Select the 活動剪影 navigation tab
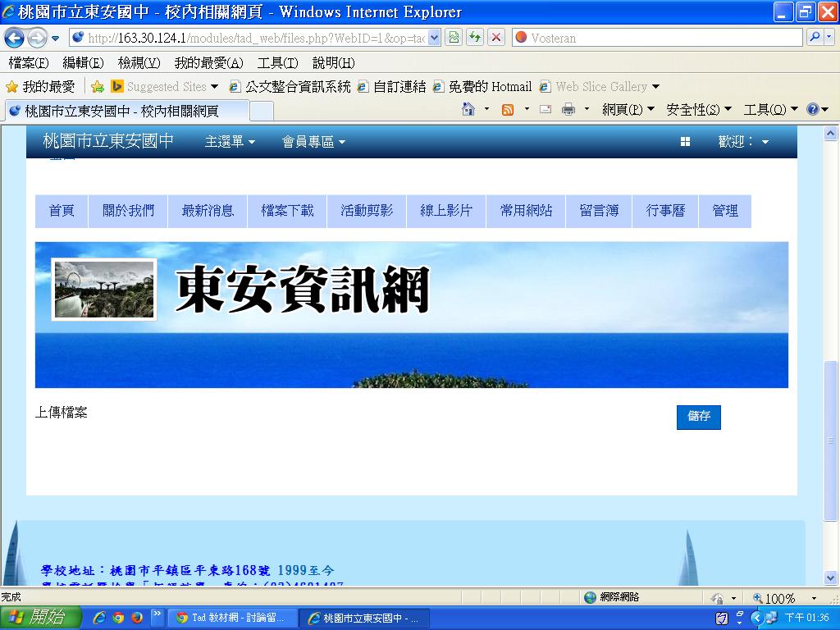 pyautogui.click(x=367, y=211)
